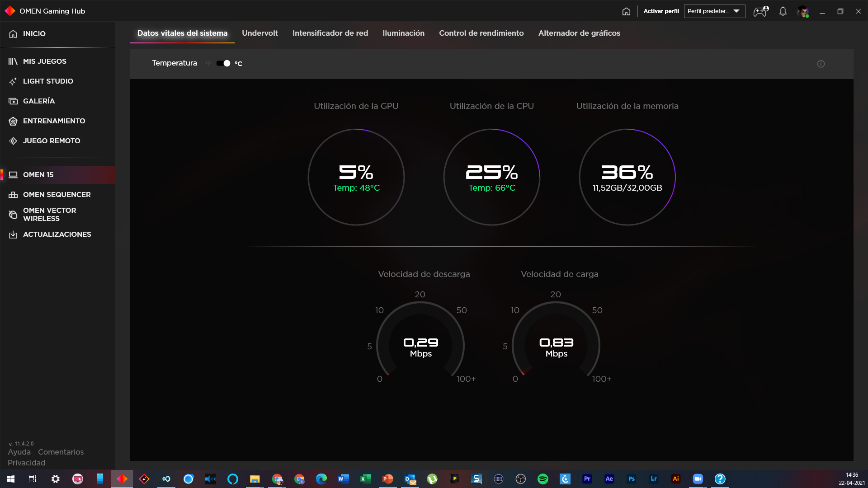Open Windows Start menu

(11, 479)
